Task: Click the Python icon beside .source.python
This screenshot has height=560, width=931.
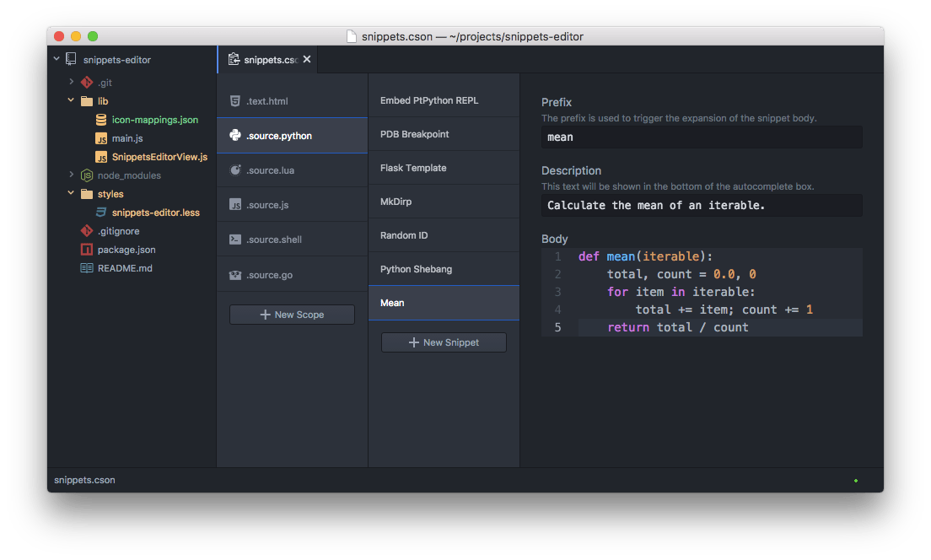Action: coord(235,136)
